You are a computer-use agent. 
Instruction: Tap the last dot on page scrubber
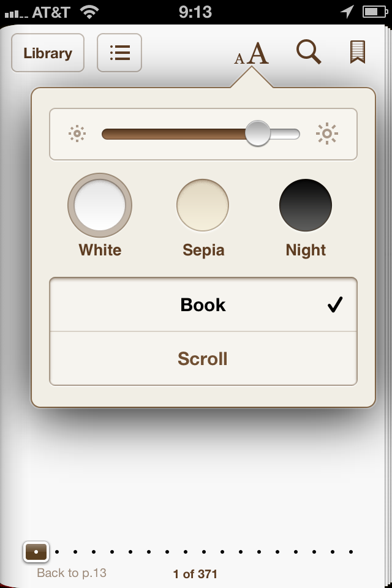pyautogui.click(x=351, y=552)
